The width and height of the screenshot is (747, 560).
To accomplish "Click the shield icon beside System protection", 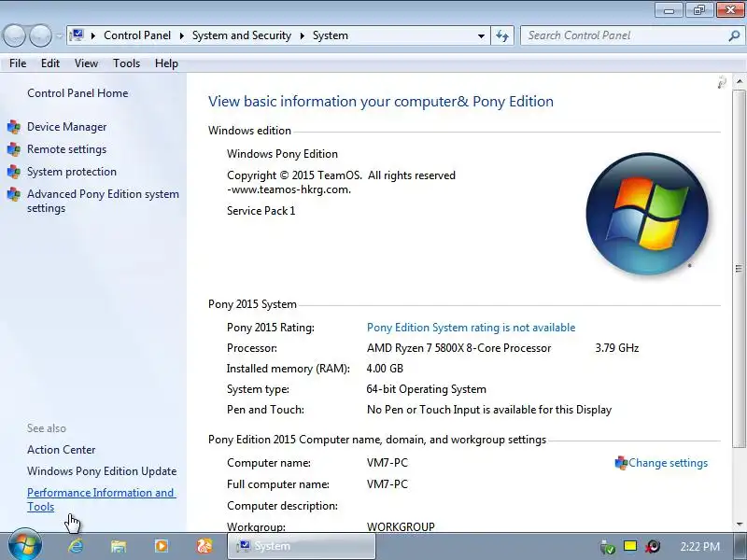I will (14, 172).
